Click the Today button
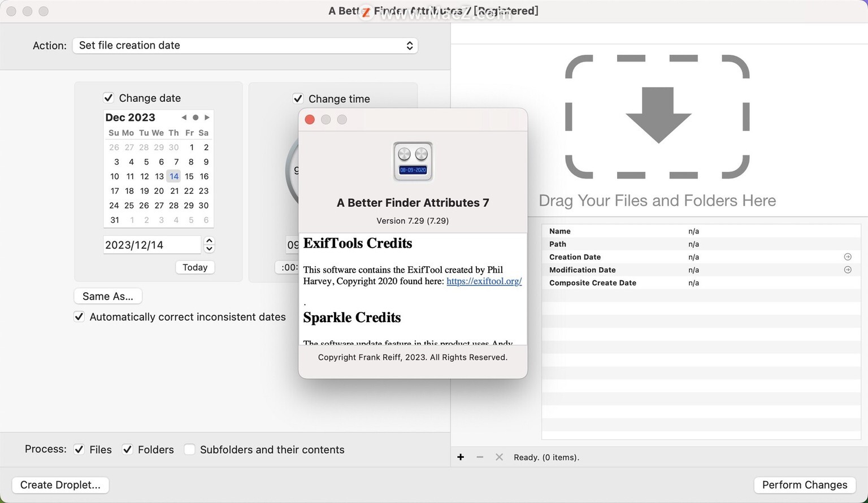The image size is (868, 503). [195, 267]
